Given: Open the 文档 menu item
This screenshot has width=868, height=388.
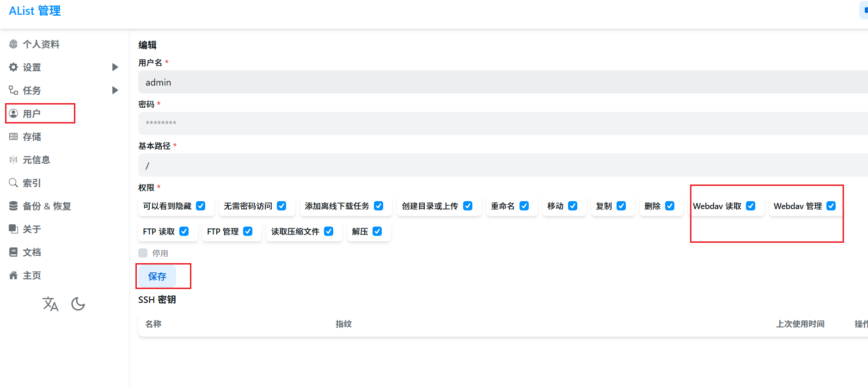Looking at the screenshot, I should pyautogui.click(x=32, y=252).
